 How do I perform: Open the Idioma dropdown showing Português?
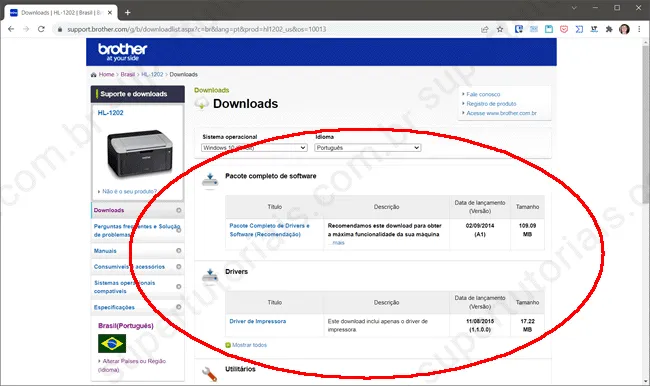368,148
